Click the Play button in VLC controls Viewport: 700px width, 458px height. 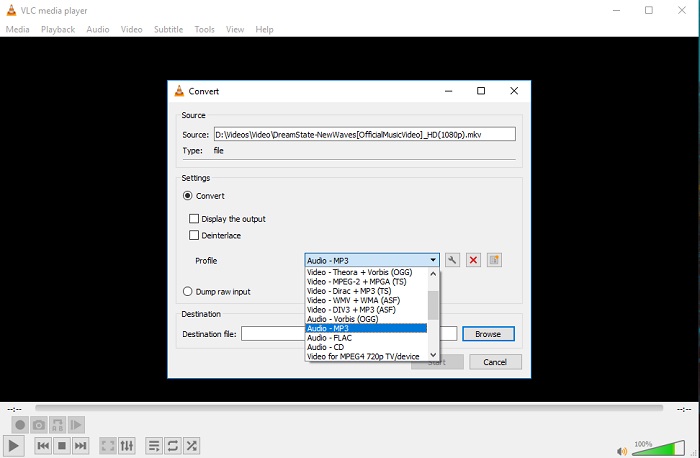click(x=13, y=446)
